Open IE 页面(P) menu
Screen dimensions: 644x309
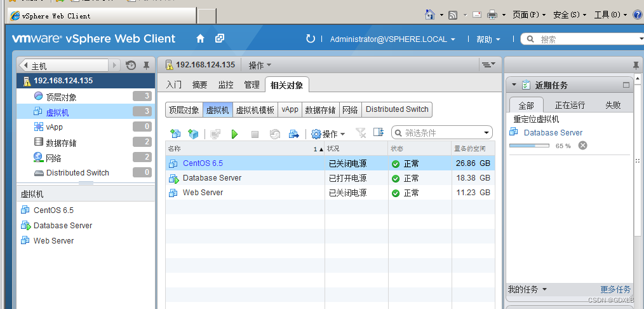coord(529,15)
